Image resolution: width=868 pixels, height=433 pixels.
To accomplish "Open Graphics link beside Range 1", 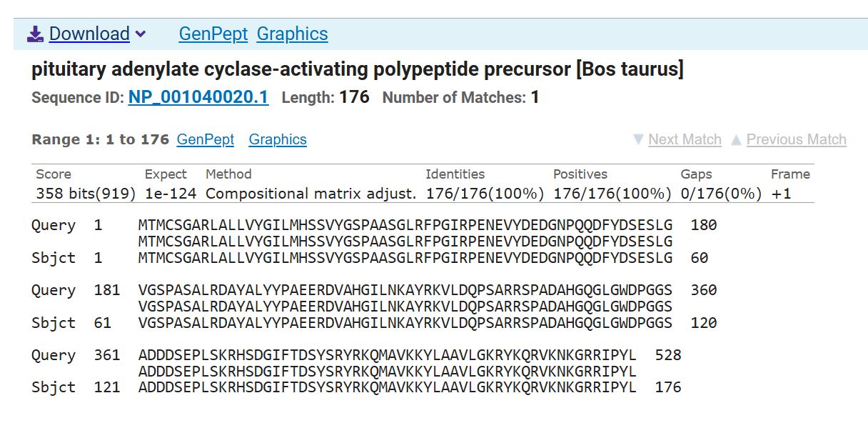I will pyautogui.click(x=278, y=139).
